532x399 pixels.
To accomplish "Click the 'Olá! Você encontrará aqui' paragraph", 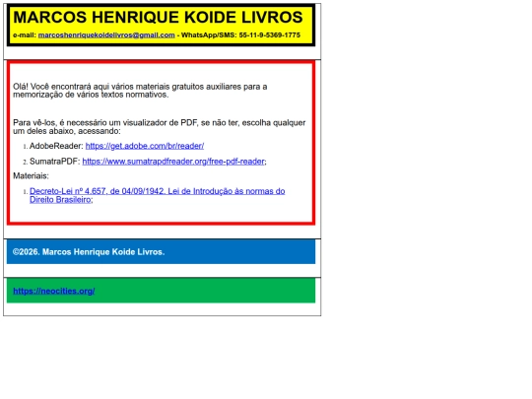I will coord(140,91).
